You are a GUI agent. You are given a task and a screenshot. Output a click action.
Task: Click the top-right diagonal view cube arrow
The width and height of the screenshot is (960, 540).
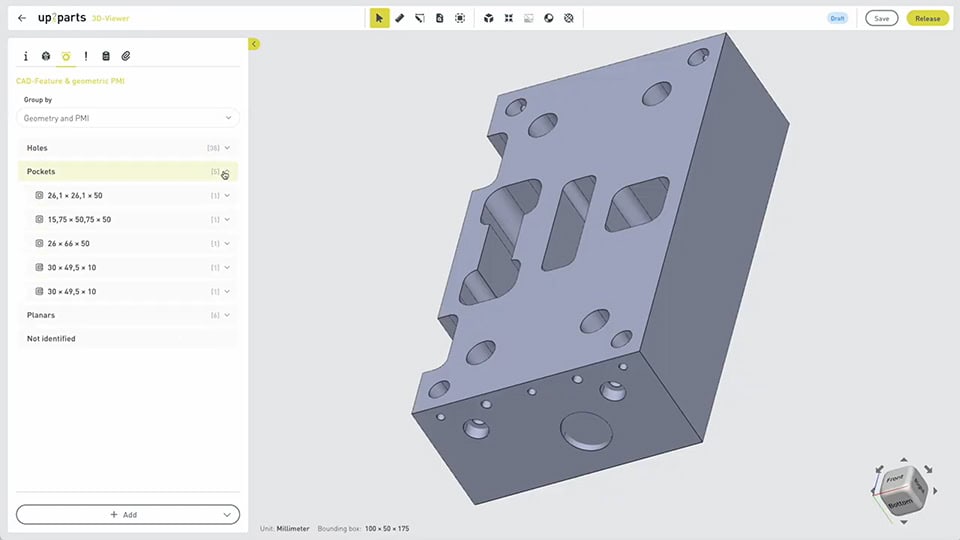point(928,469)
